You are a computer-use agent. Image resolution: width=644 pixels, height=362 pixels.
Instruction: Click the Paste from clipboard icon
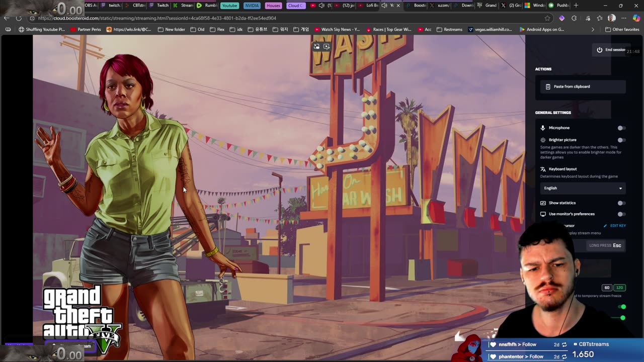(x=548, y=86)
